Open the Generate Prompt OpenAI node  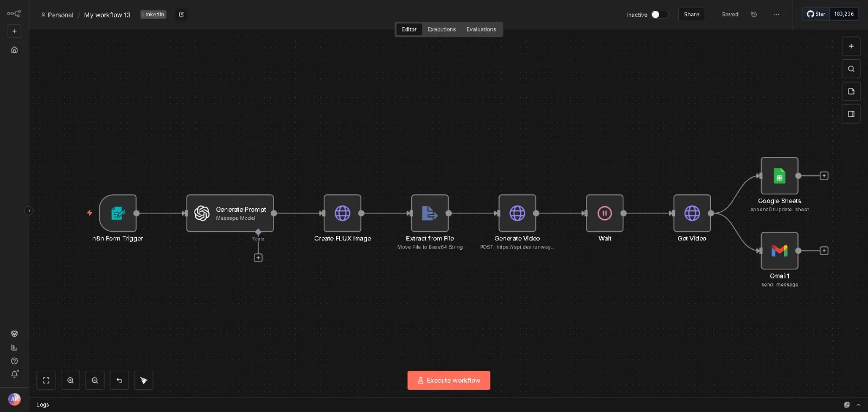point(230,213)
